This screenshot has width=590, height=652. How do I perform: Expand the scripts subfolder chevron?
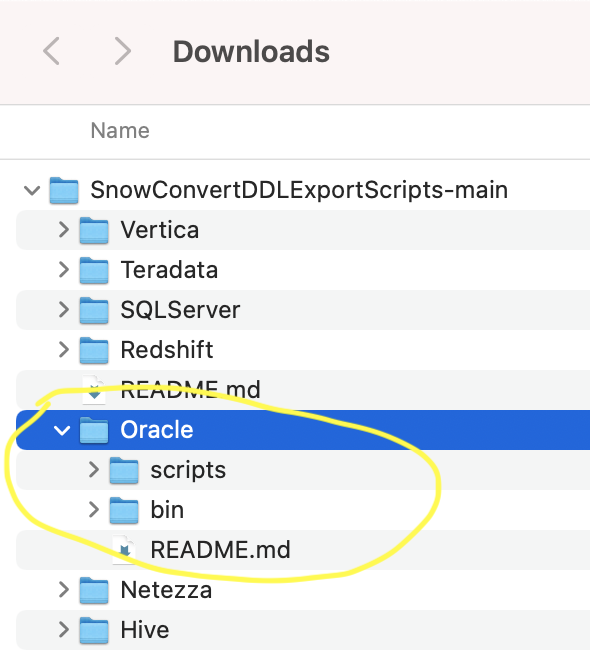pos(94,469)
